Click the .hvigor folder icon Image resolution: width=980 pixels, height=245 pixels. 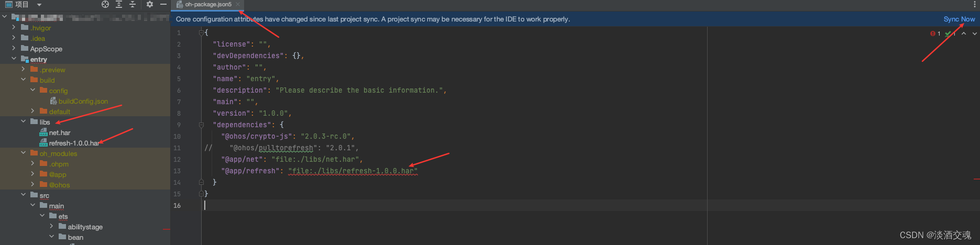pos(25,27)
